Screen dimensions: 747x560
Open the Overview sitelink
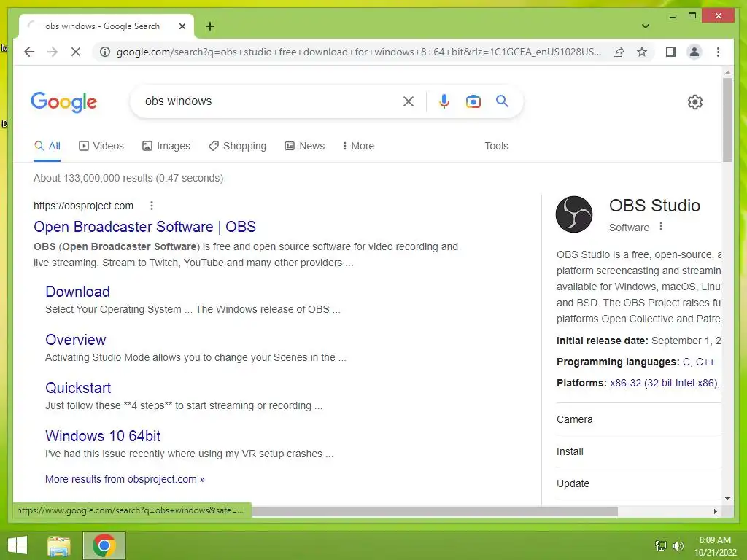tap(76, 340)
